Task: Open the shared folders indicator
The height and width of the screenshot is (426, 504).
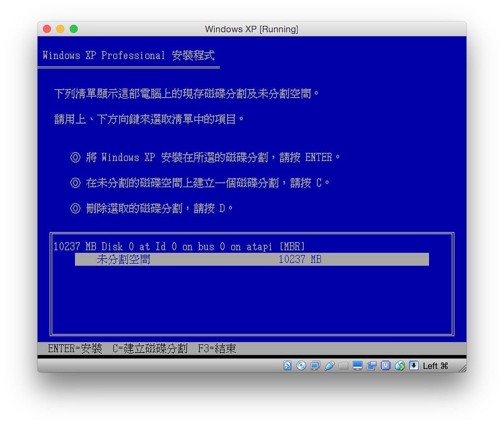Action: [x=343, y=365]
